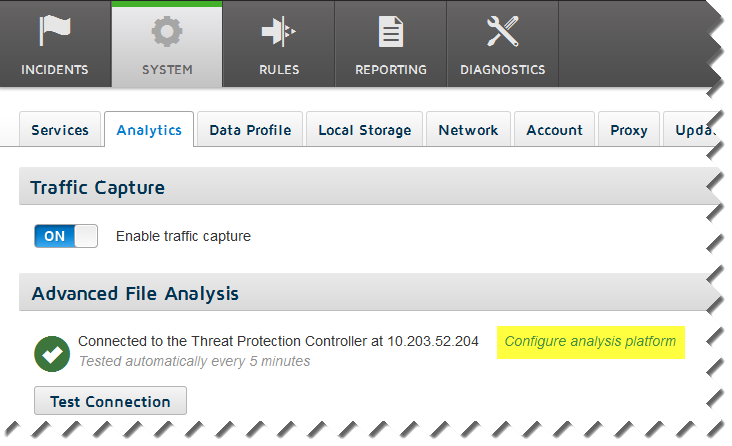The image size is (732, 446).
Task: Toggle the traffic capture ON switch
Action: coord(66,236)
